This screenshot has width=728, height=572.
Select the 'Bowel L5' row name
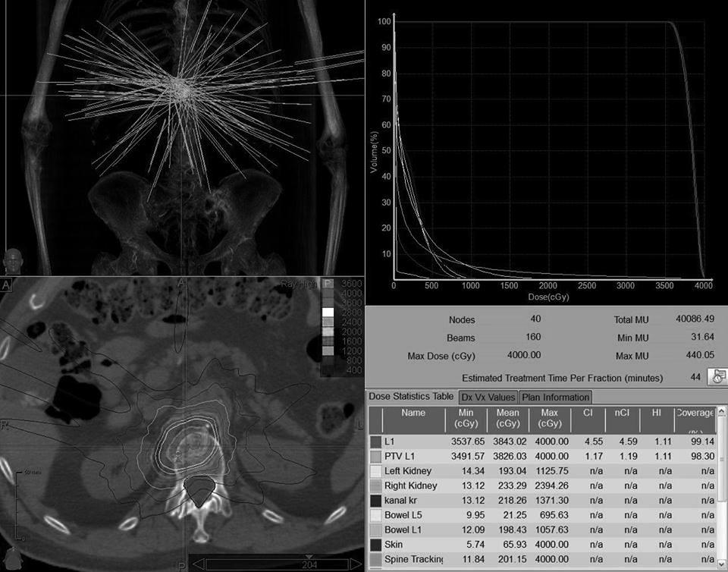pos(403,515)
